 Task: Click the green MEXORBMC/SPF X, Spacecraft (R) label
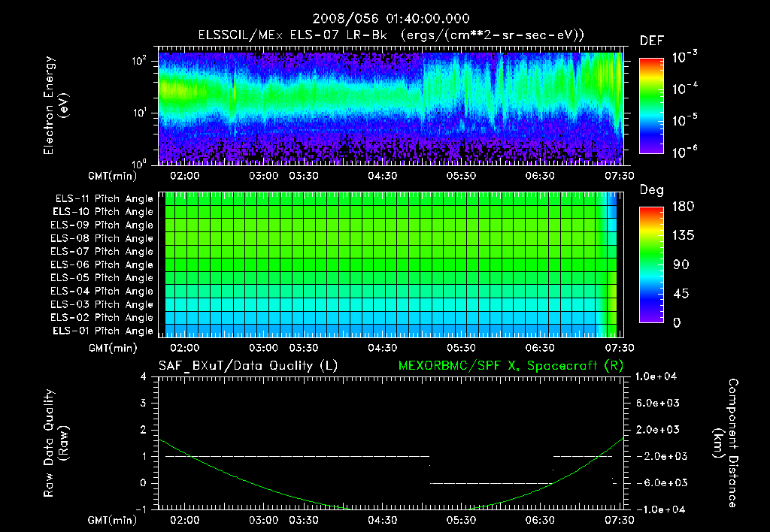point(511,365)
